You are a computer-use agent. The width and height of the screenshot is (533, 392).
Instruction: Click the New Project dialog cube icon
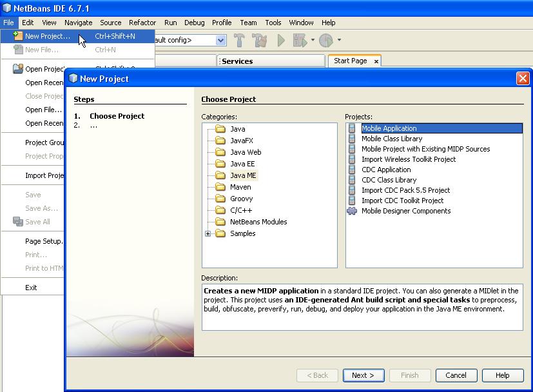[x=73, y=79]
